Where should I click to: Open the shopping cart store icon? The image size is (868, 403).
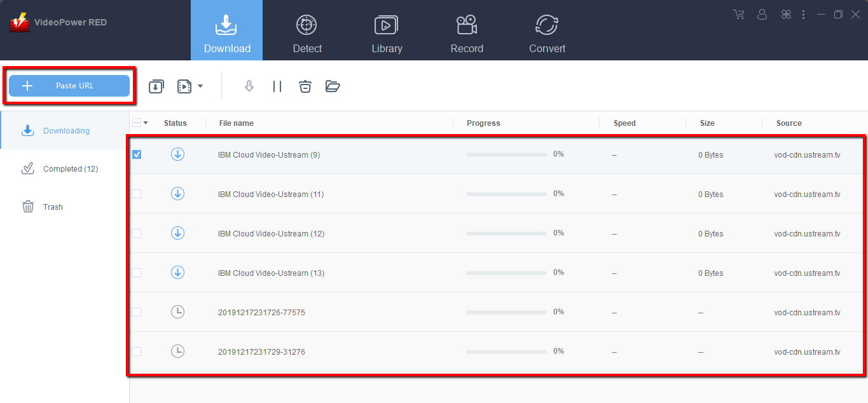click(x=738, y=14)
